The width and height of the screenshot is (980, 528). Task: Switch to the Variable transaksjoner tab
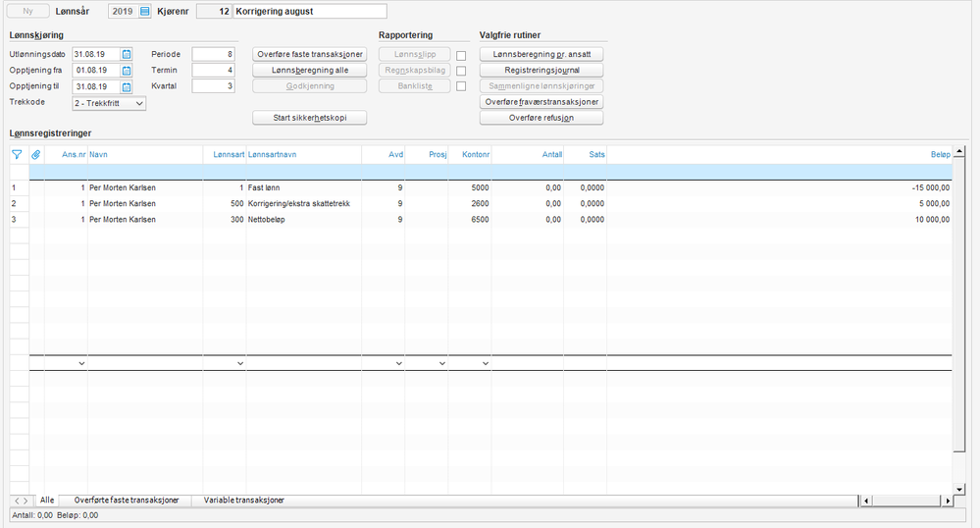(243, 501)
